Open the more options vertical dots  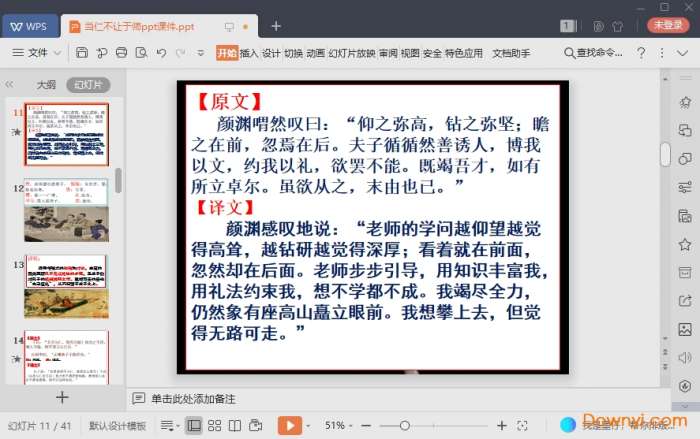coord(662,53)
